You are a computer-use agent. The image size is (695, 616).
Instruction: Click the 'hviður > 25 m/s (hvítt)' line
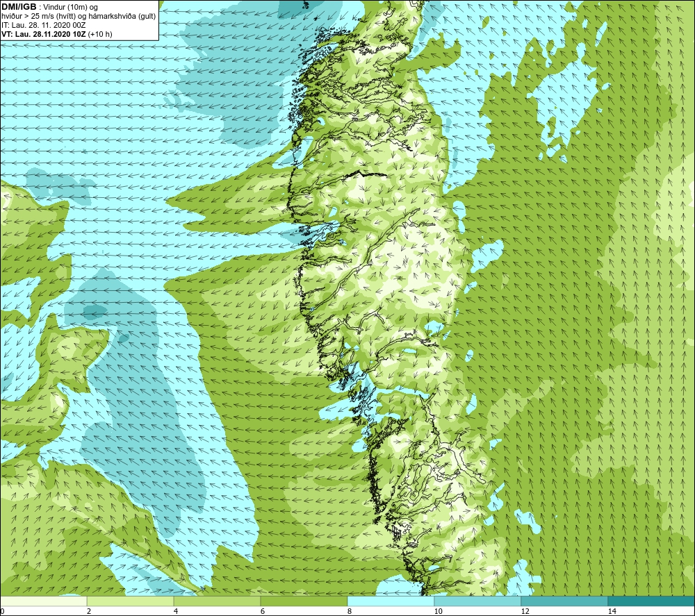(x=79, y=17)
